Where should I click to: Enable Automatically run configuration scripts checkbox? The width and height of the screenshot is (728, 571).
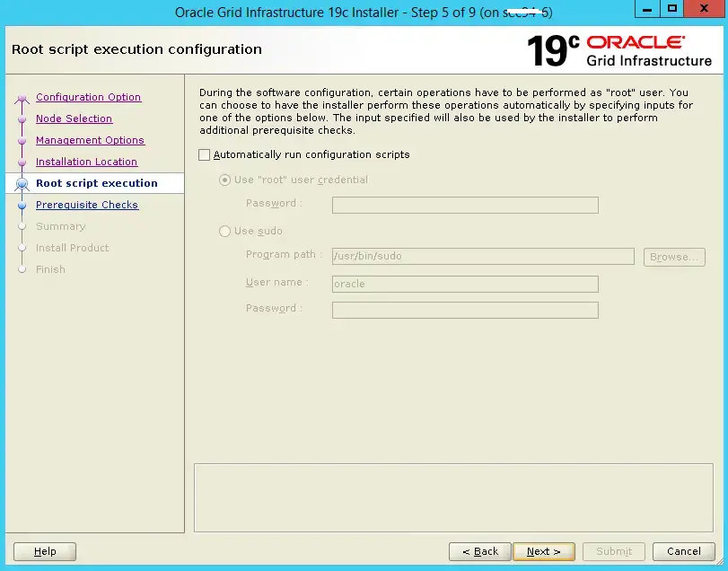(205, 155)
